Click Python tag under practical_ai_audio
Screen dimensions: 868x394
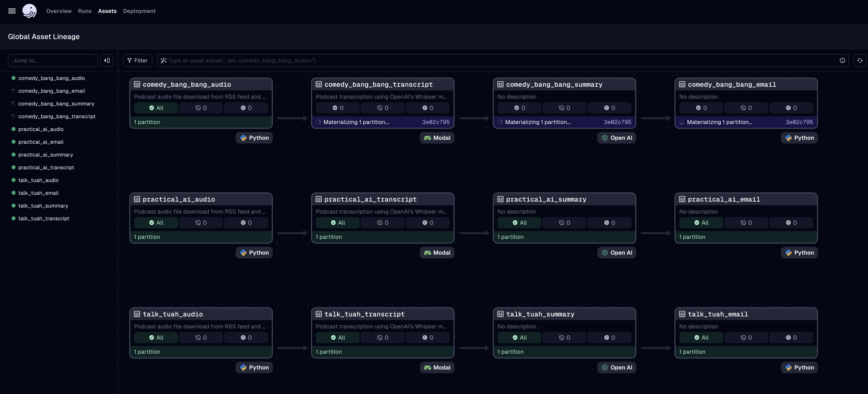(x=254, y=253)
